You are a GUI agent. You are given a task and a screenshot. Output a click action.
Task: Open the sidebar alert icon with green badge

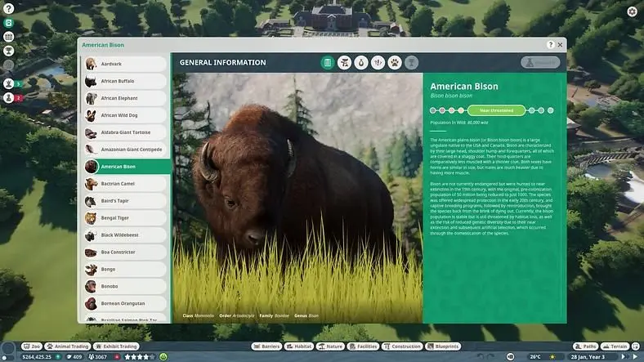point(9,83)
